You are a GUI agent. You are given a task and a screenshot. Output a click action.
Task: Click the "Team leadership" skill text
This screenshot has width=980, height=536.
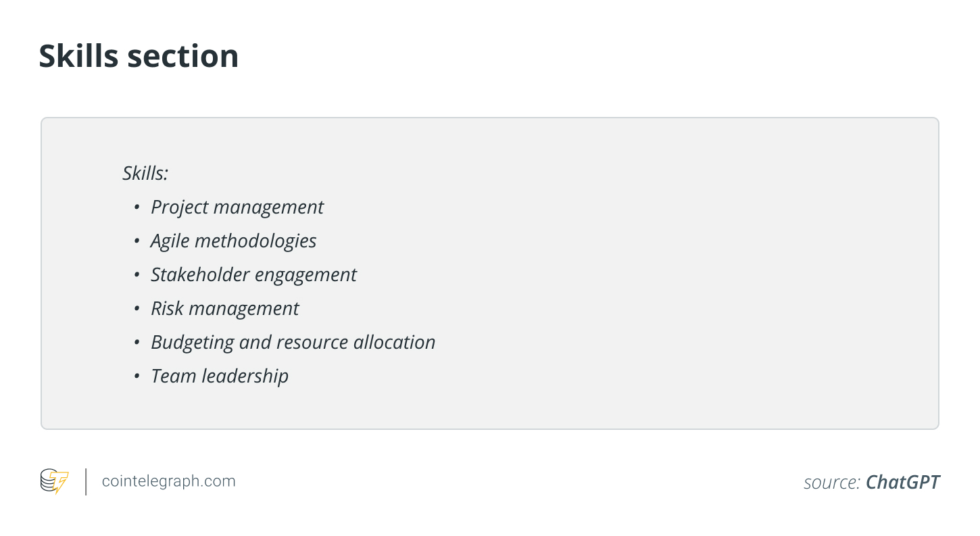pos(220,376)
